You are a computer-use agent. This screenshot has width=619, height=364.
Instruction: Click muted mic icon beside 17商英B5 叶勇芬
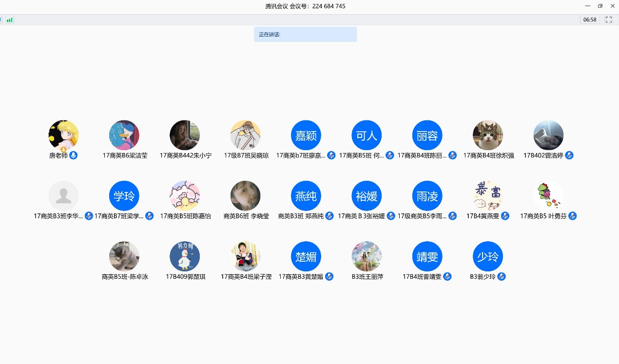coord(572,216)
